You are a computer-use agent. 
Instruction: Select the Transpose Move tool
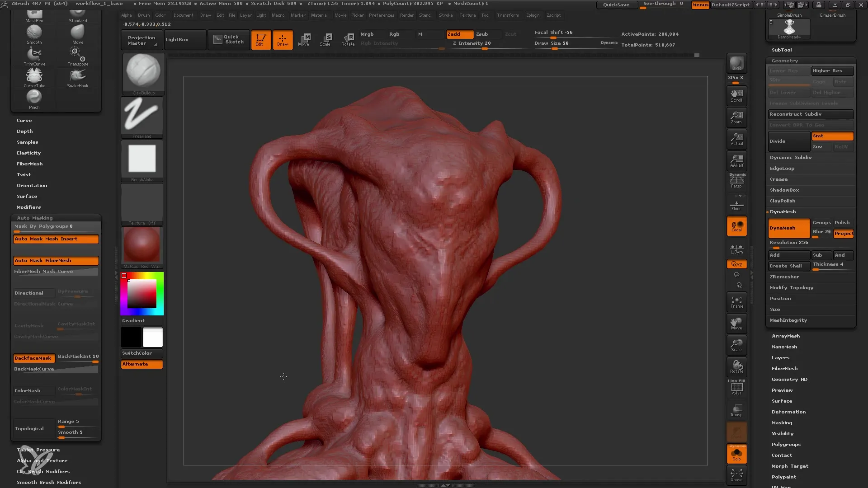pyautogui.click(x=304, y=39)
